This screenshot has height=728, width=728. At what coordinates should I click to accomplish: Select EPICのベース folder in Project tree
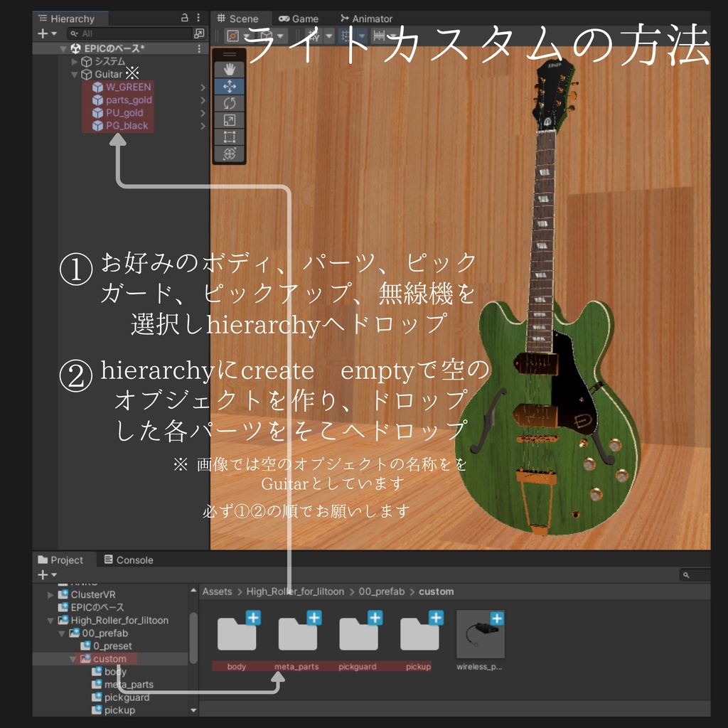click(91, 607)
